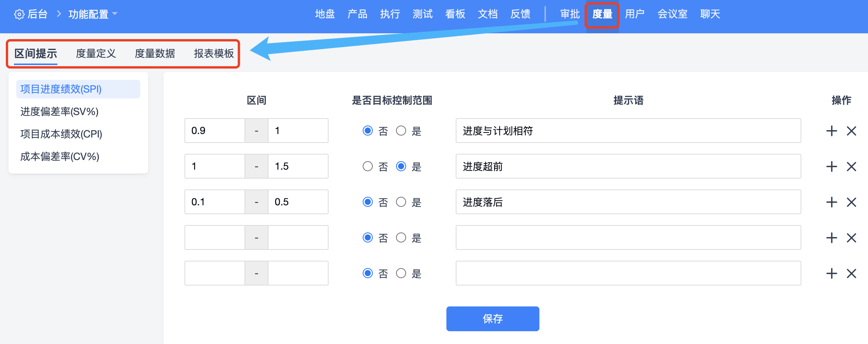Select 进度偏差率(SV%) in the metric list

59,112
